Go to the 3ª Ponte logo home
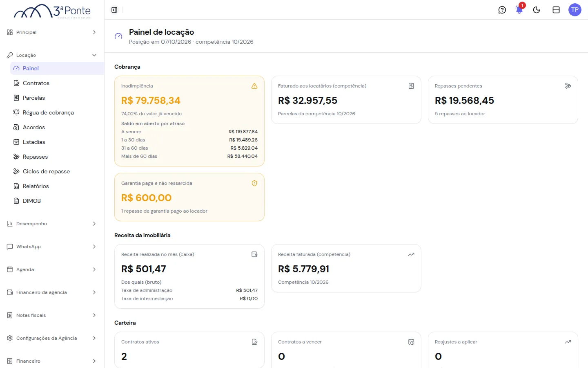The image size is (588, 368). tap(52, 11)
